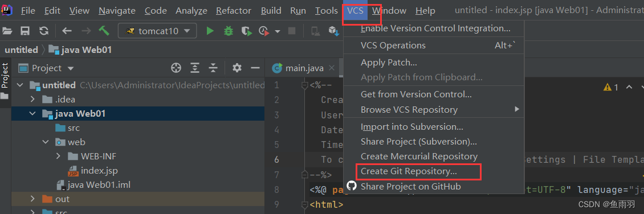The width and height of the screenshot is (644, 214).
Task: Expand the .idea folder node
Action: [33, 99]
